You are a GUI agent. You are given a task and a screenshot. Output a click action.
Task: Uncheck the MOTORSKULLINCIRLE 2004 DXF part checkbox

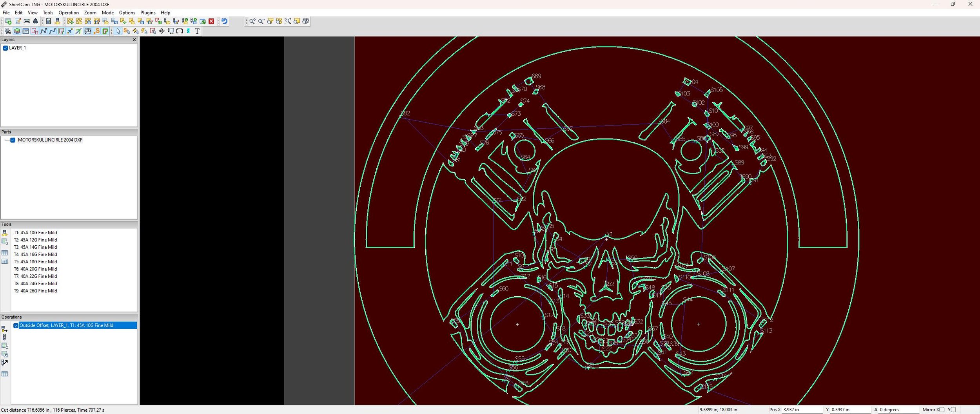pos(13,140)
